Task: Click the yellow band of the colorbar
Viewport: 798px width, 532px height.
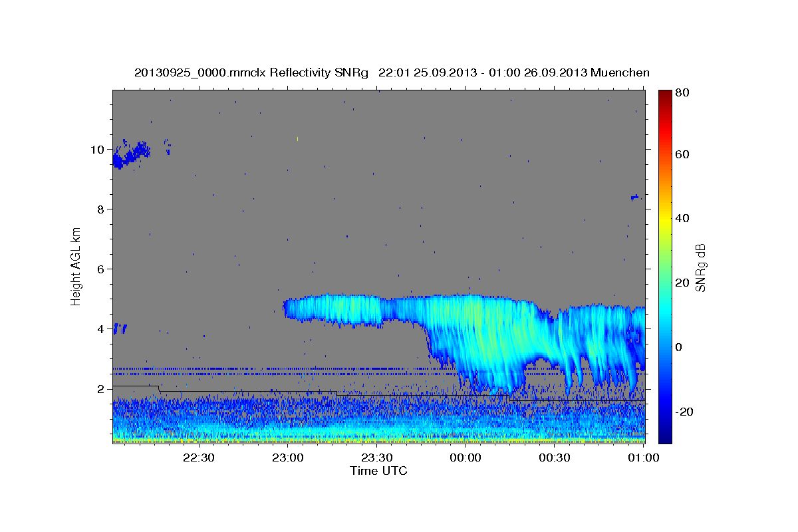Action: [x=664, y=219]
